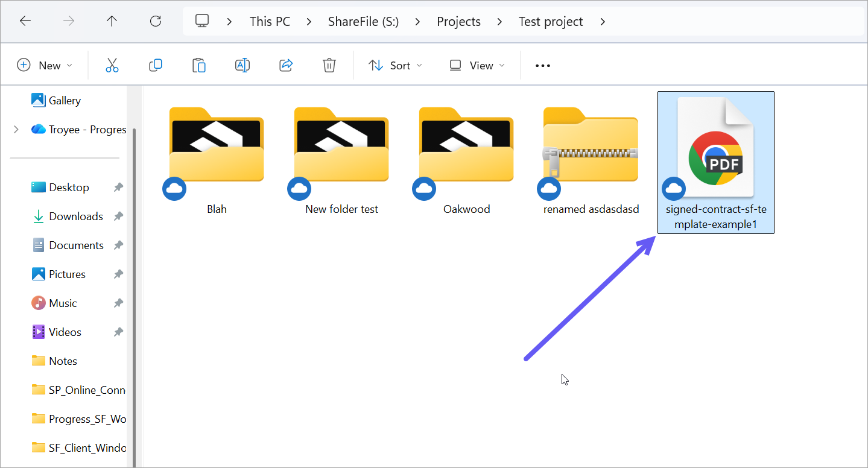Open the View dropdown

pos(477,65)
